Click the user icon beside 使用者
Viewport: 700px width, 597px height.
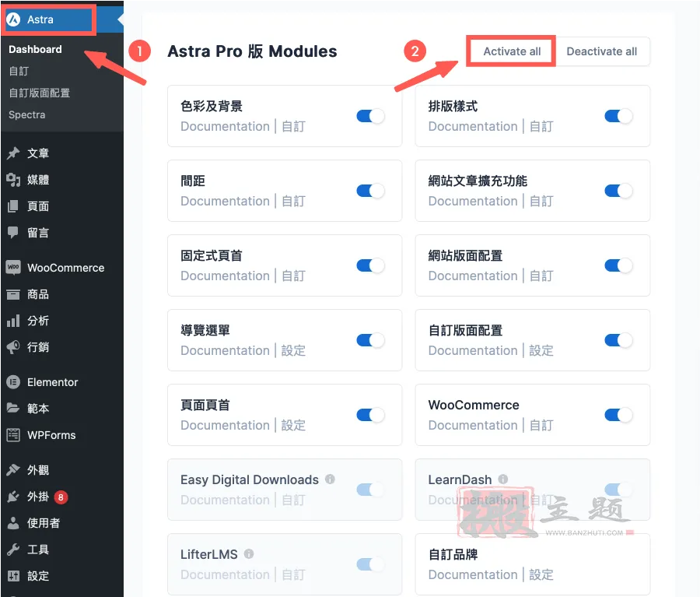point(13,523)
